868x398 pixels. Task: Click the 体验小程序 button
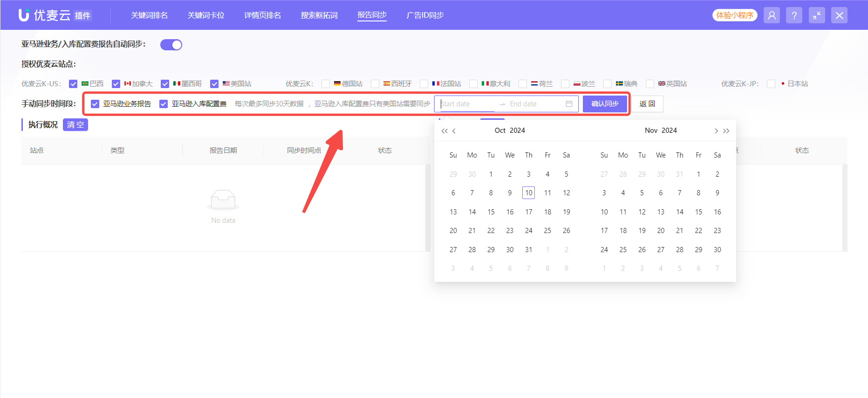pyautogui.click(x=735, y=15)
